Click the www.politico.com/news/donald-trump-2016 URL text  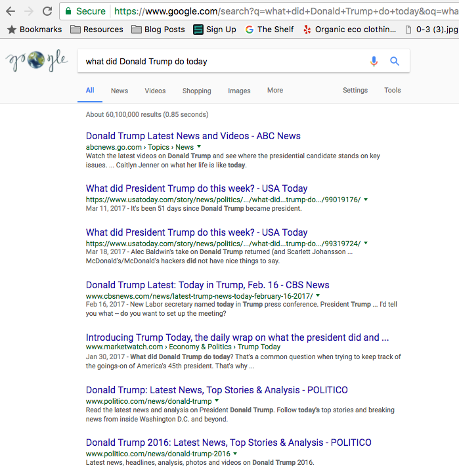(x=158, y=454)
